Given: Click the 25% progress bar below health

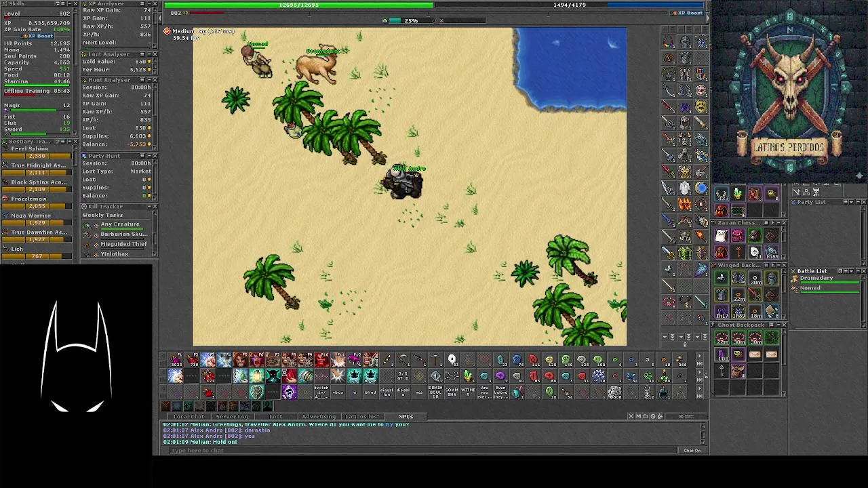Looking at the screenshot, I should tap(411, 20).
